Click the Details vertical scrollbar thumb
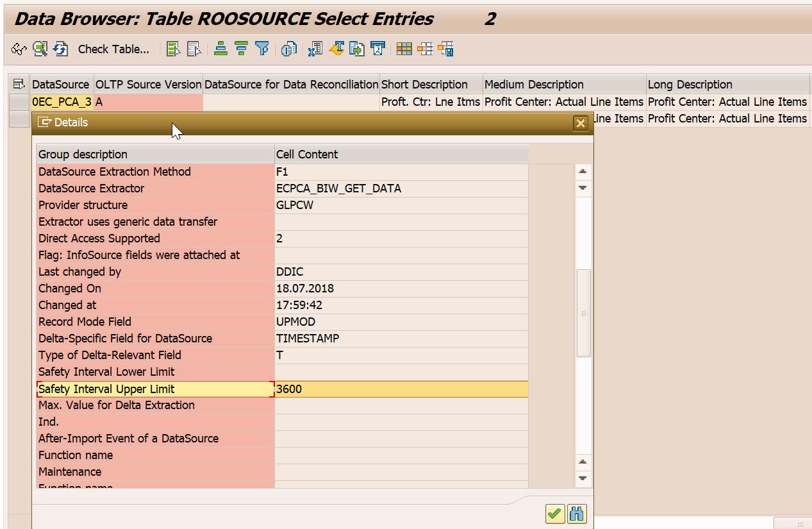812x529 pixels. pos(583,313)
